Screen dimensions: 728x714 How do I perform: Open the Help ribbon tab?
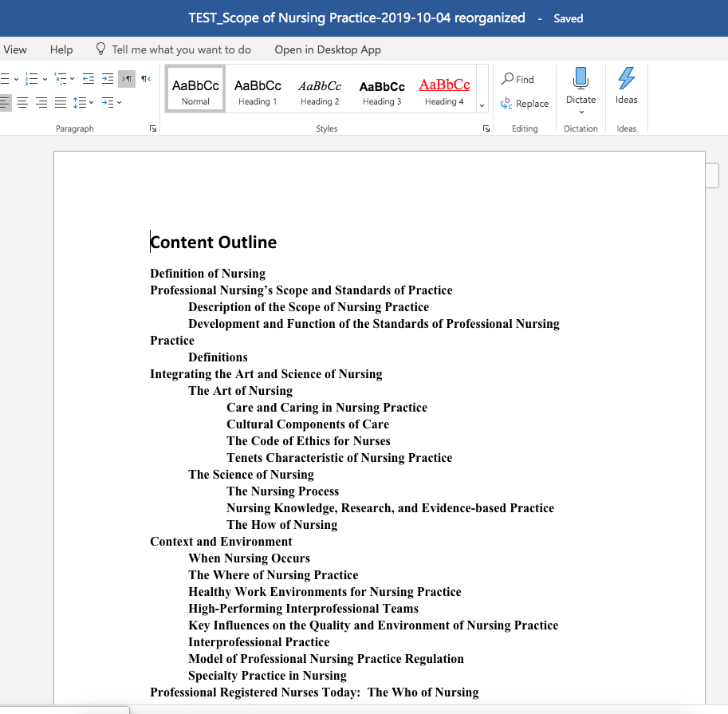pos(61,49)
